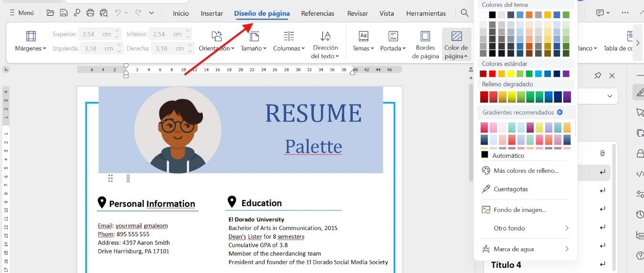The width and height of the screenshot is (644, 273).
Task: Open the comment bubble icon
Action: (601, 13)
